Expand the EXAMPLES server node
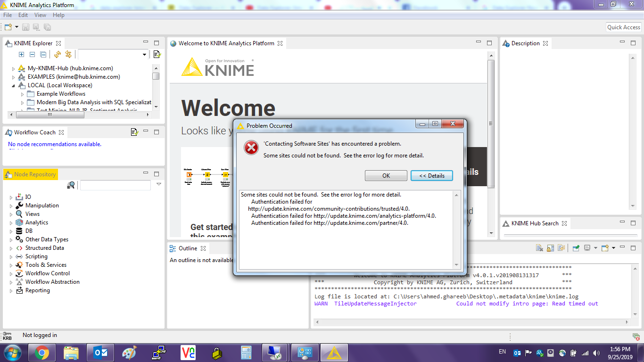Viewport: 644px width, 362px height. click(13, 77)
